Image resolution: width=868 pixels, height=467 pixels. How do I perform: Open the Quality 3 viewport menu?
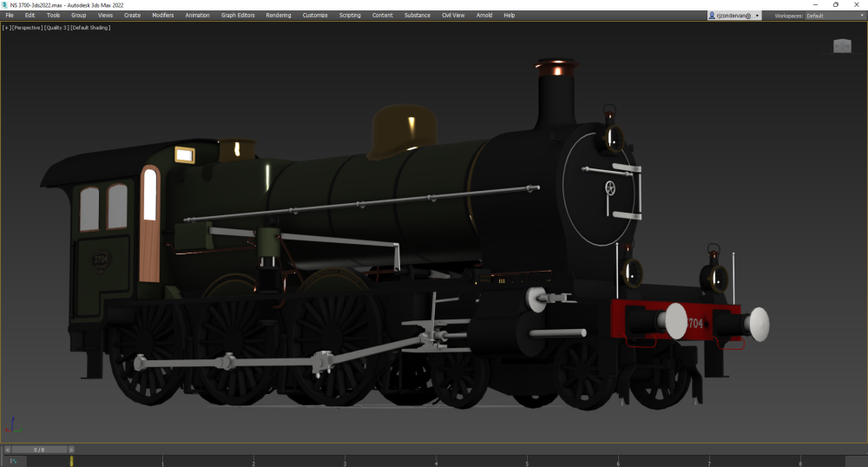(x=58, y=28)
